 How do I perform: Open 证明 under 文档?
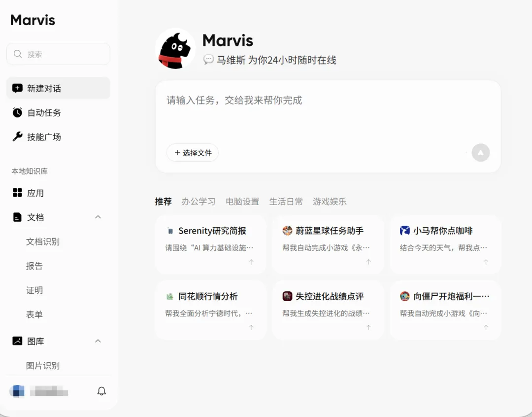(x=34, y=290)
